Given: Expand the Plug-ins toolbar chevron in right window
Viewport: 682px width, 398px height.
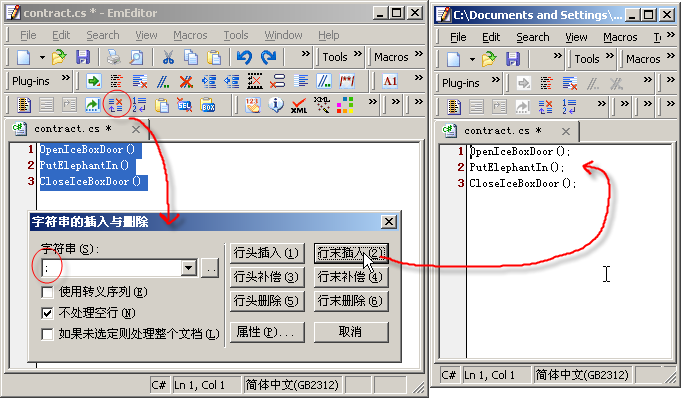Looking at the screenshot, I should click(x=495, y=79).
